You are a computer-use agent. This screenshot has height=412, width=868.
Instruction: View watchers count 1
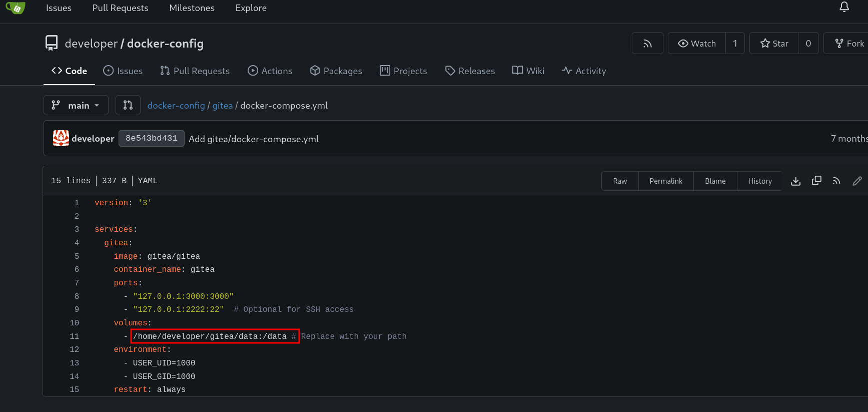point(735,44)
